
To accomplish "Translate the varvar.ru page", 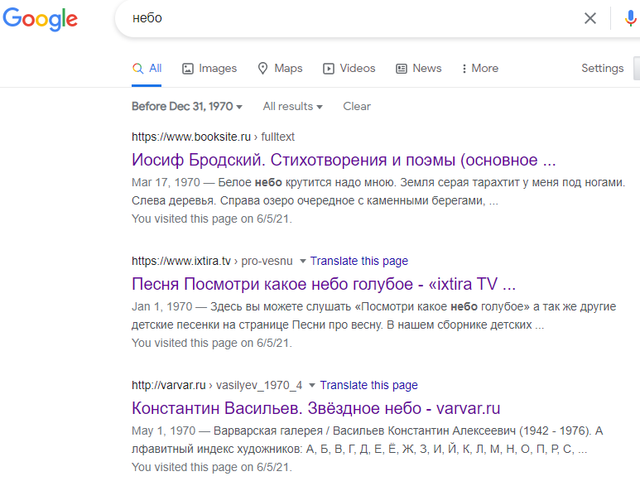I will (x=369, y=385).
